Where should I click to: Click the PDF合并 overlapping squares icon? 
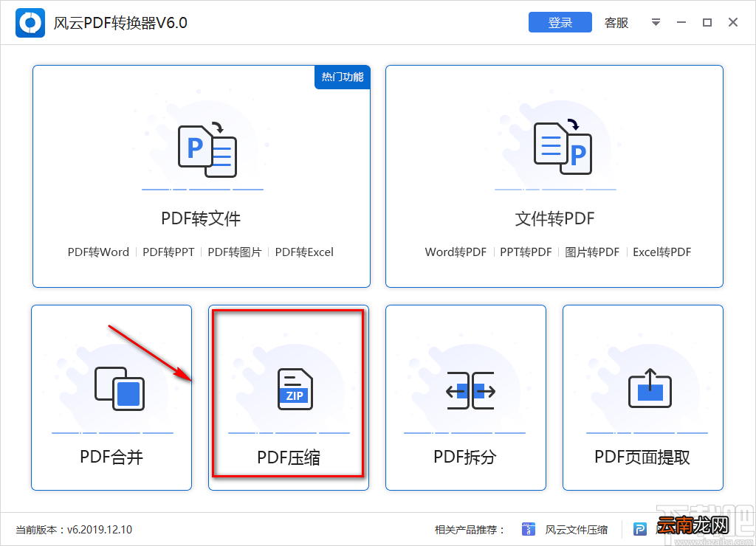click(x=119, y=388)
